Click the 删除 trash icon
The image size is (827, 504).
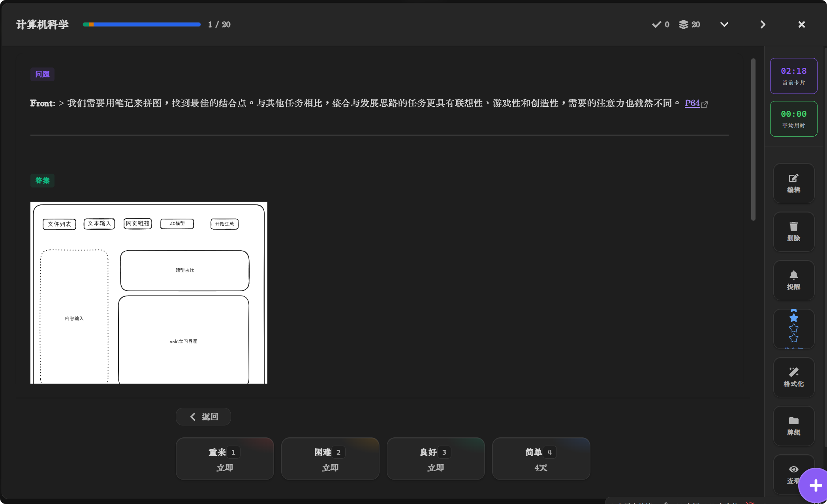(x=793, y=232)
